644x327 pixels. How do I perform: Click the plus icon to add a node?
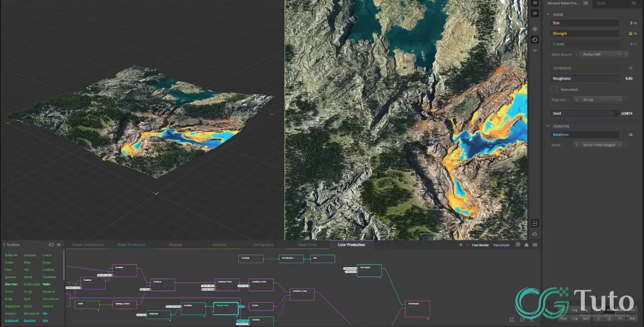click(x=460, y=244)
